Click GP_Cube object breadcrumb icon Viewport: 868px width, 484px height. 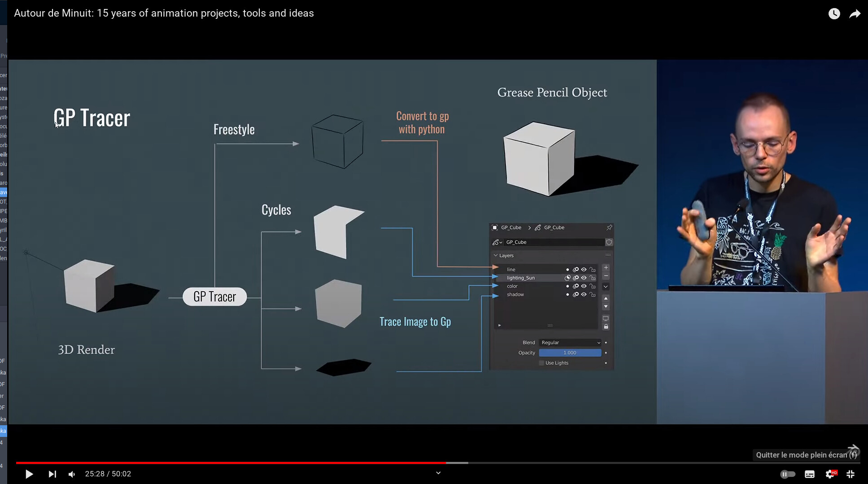click(x=495, y=227)
